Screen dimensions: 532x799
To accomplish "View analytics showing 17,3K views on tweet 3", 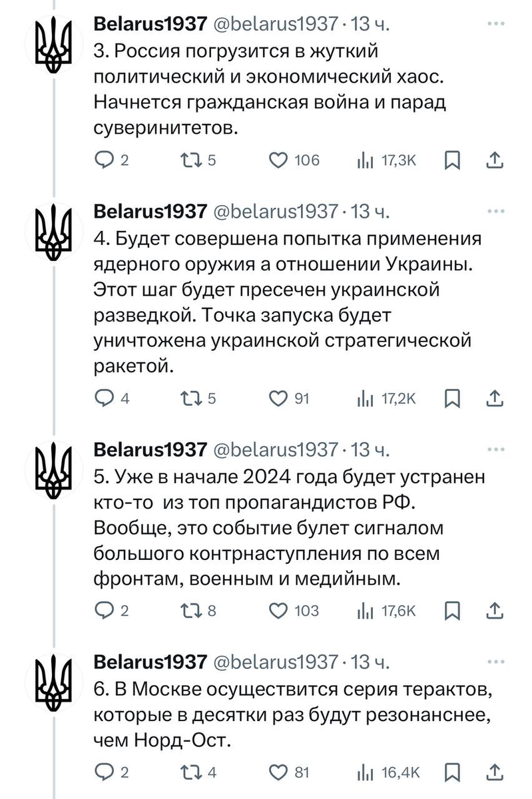I will click(374, 160).
